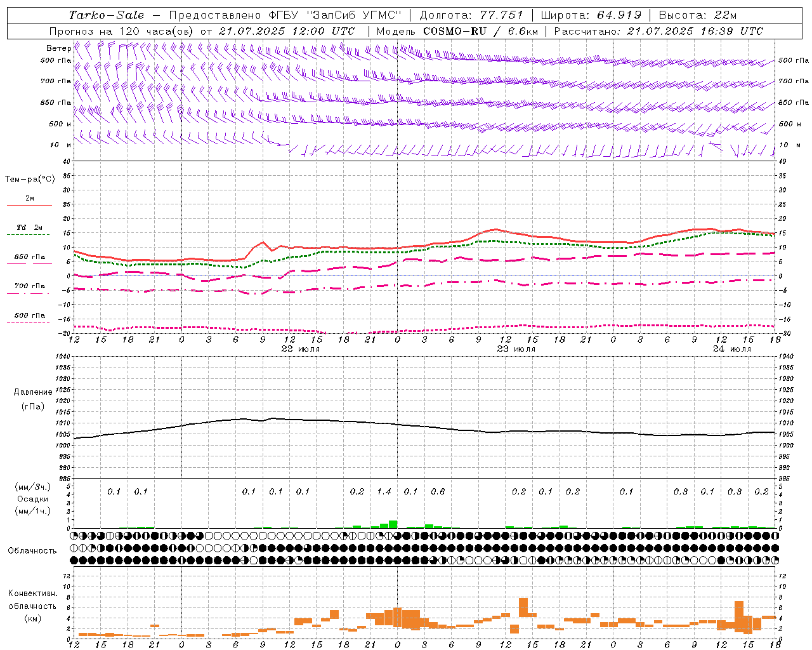Click the Конвективн. convective cloud label
The width and height of the screenshot is (812, 650).
coord(32,594)
